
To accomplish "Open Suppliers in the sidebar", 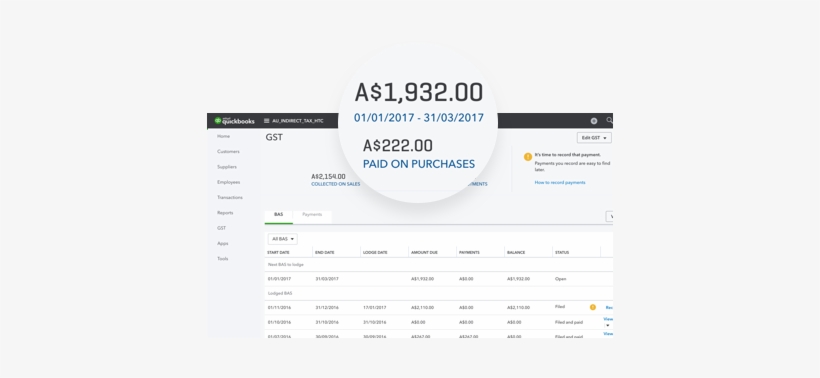I will click(x=227, y=167).
